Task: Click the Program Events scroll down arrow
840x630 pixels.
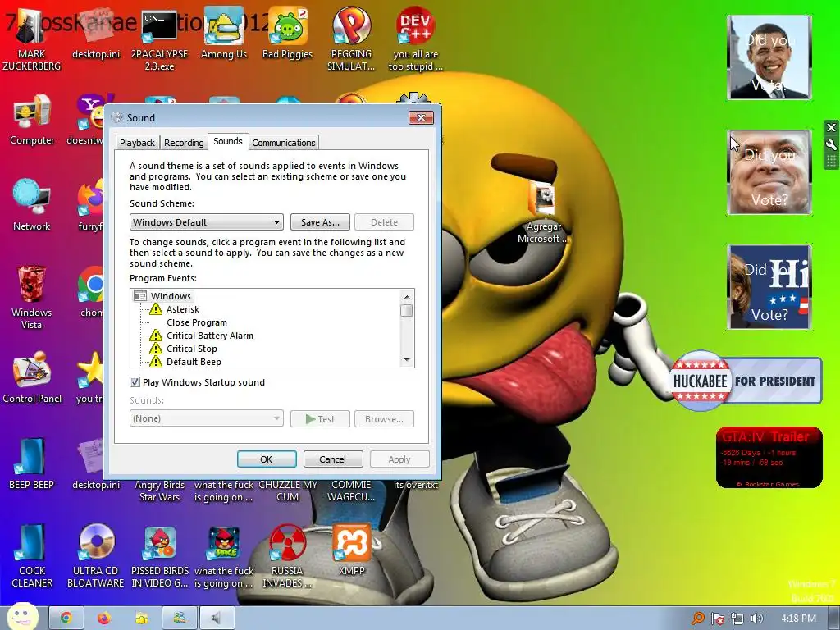Action: 407,360
